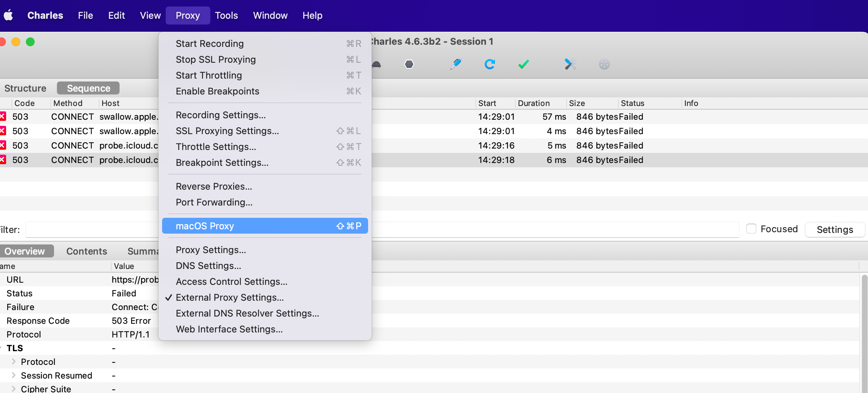Screen dimensions: 868x393
Task: Expand the Cipher Suite row
Action: coord(14,389)
